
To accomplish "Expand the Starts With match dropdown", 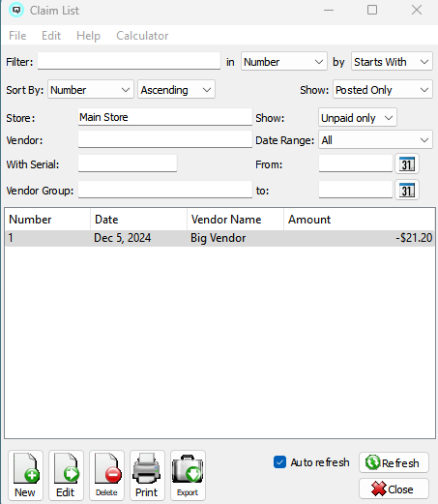I will click(392, 62).
